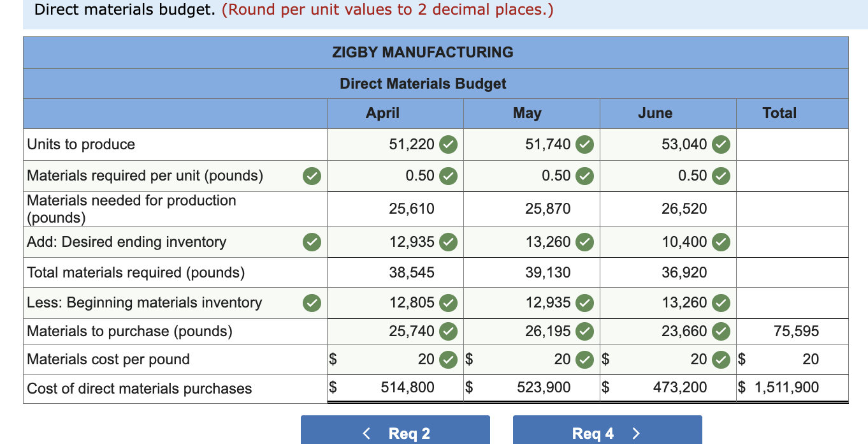Viewport: 868px width, 444px height.
Task: Click checkmark next to Less: Beginning materials inventory label
Action: tap(312, 302)
